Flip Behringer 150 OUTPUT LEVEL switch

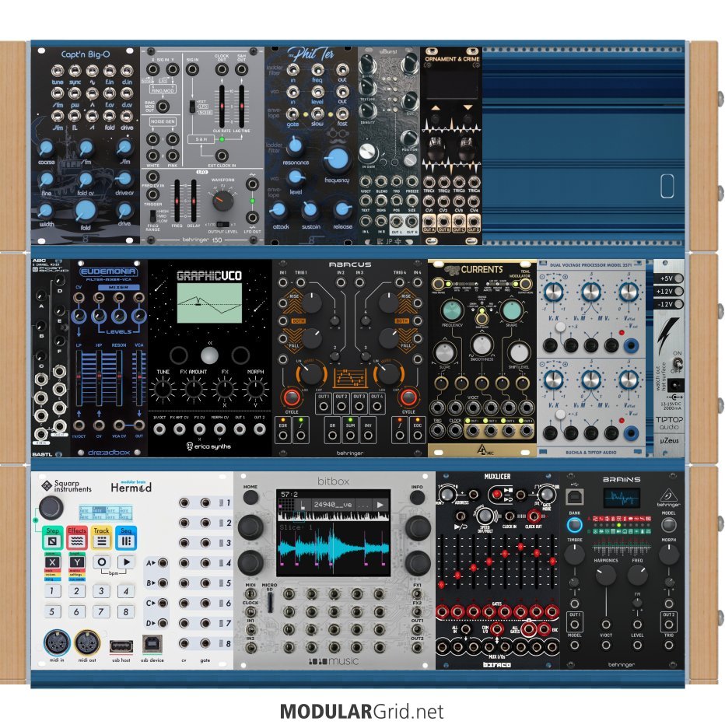223,224
